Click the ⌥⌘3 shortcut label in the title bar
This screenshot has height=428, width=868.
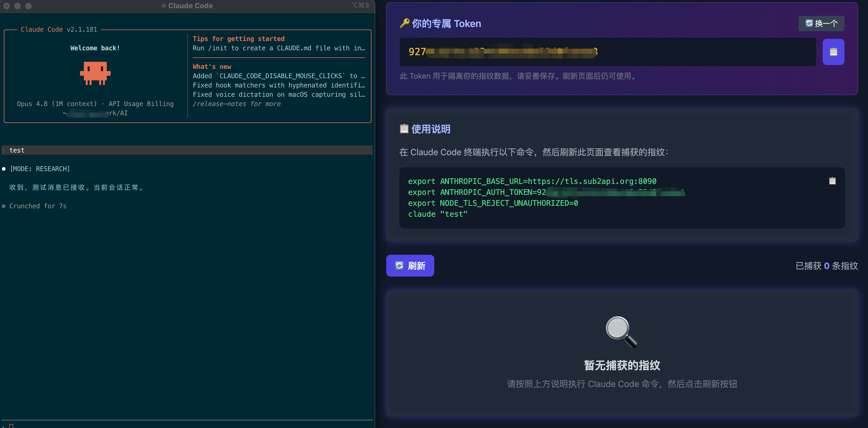click(x=360, y=5)
